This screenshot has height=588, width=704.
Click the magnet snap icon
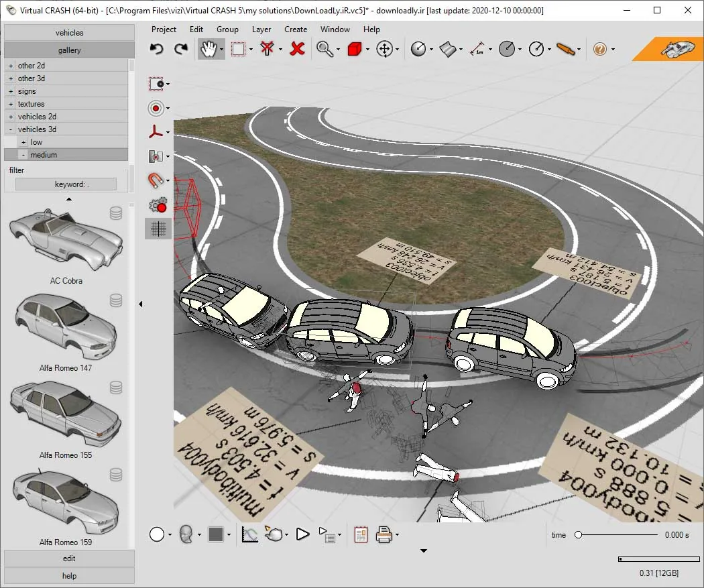point(156,180)
